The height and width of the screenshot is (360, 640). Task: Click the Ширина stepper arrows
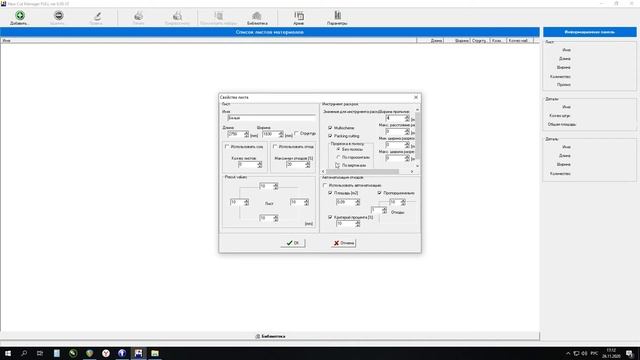tap(281, 134)
